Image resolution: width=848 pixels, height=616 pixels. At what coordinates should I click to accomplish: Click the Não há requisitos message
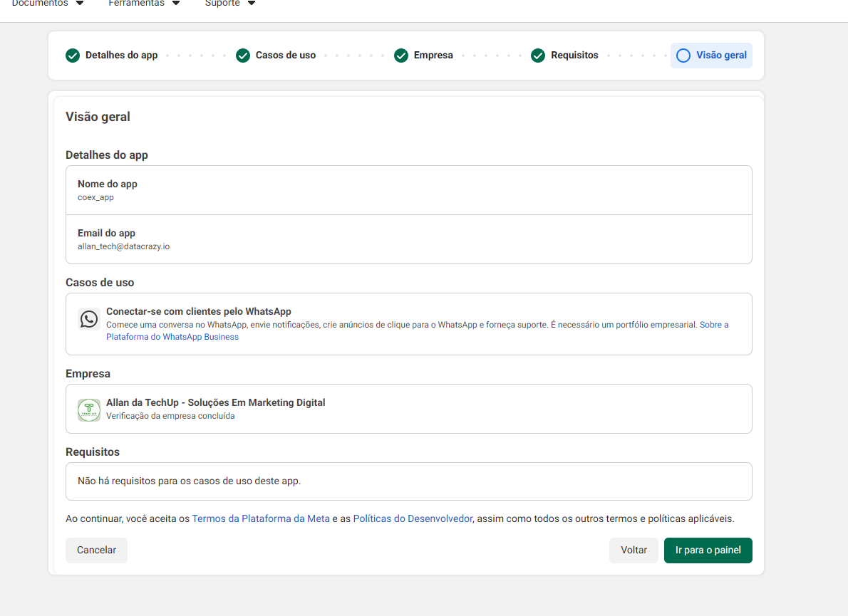click(x=189, y=481)
